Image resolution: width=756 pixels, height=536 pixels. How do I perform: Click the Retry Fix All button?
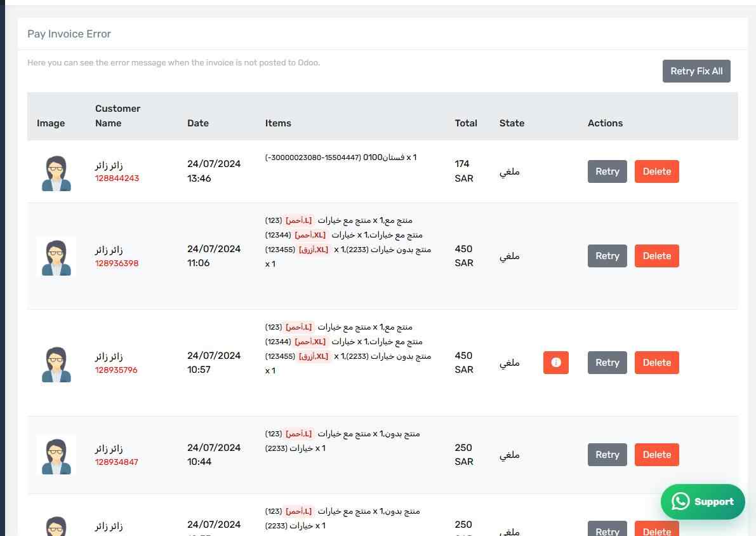(696, 71)
